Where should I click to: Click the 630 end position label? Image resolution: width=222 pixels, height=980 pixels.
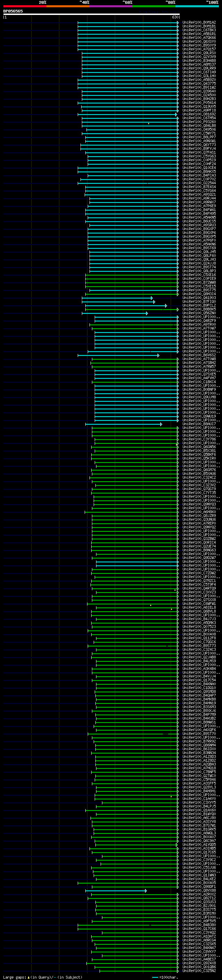coord(175,17)
